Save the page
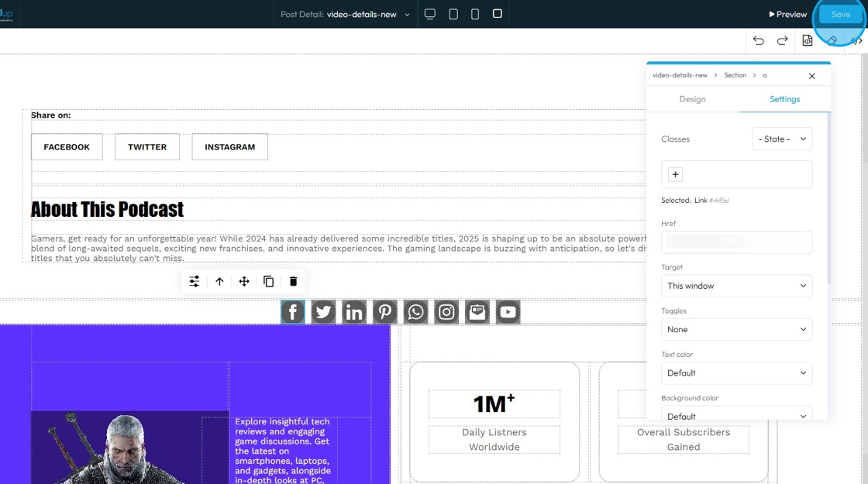Image resolution: width=868 pixels, height=484 pixels. [840, 15]
